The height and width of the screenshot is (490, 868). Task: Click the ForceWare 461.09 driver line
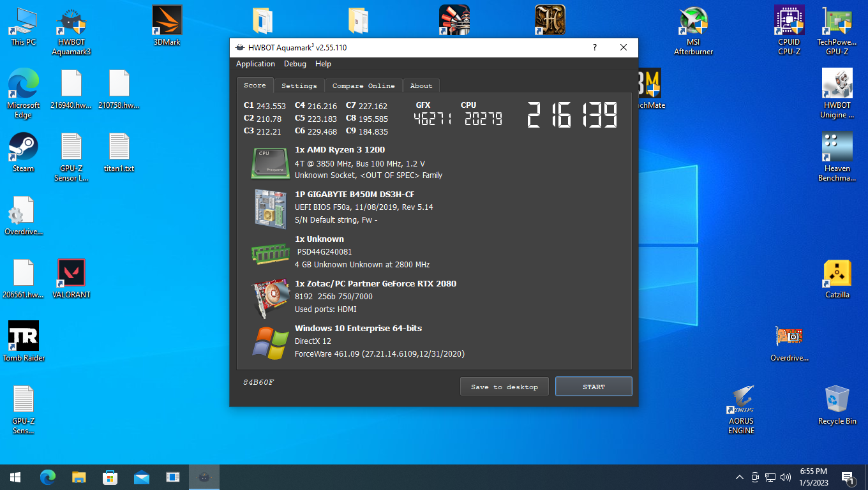pyautogui.click(x=380, y=354)
